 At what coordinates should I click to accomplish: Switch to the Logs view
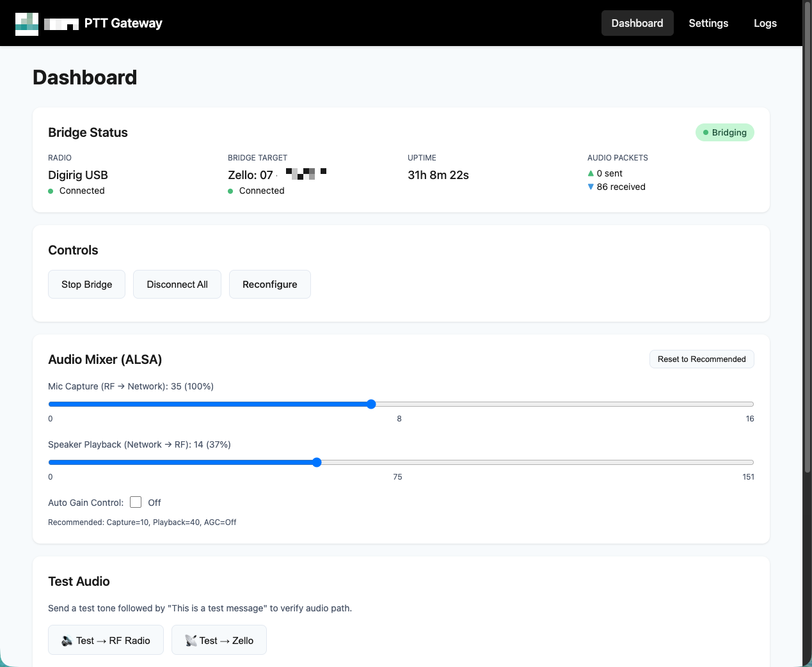tap(765, 23)
